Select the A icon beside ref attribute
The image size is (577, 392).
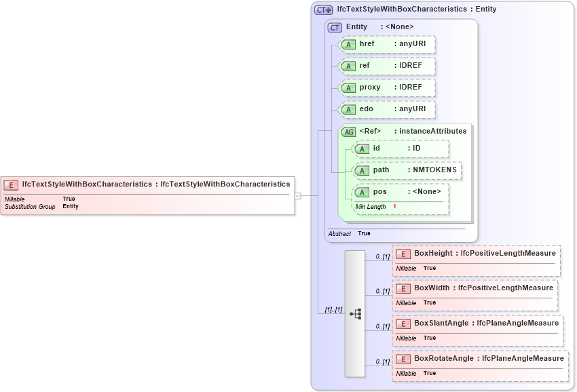click(x=348, y=66)
